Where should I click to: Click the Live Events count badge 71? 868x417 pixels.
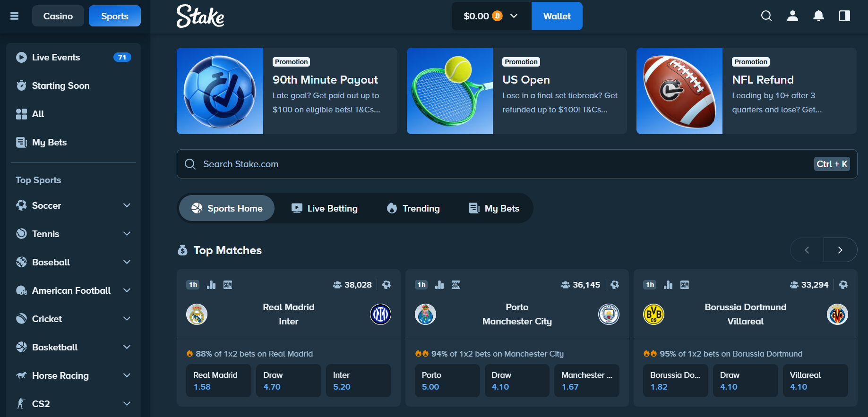[x=122, y=57]
